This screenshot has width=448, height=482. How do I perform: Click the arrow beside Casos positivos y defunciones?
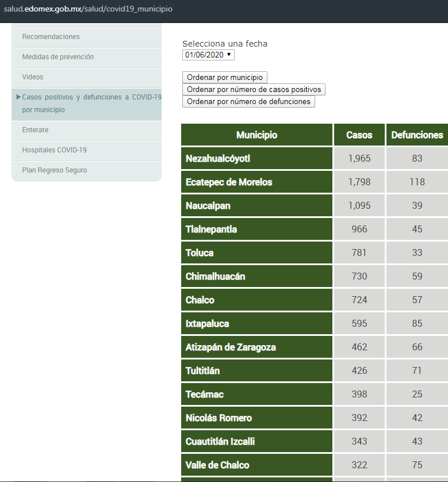click(x=19, y=97)
